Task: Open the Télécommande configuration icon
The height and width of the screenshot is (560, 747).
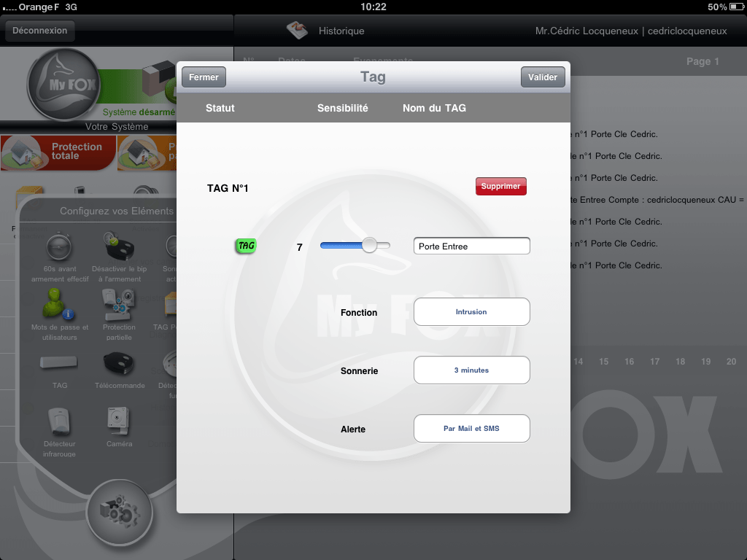Action: pyautogui.click(x=119, y=363)
